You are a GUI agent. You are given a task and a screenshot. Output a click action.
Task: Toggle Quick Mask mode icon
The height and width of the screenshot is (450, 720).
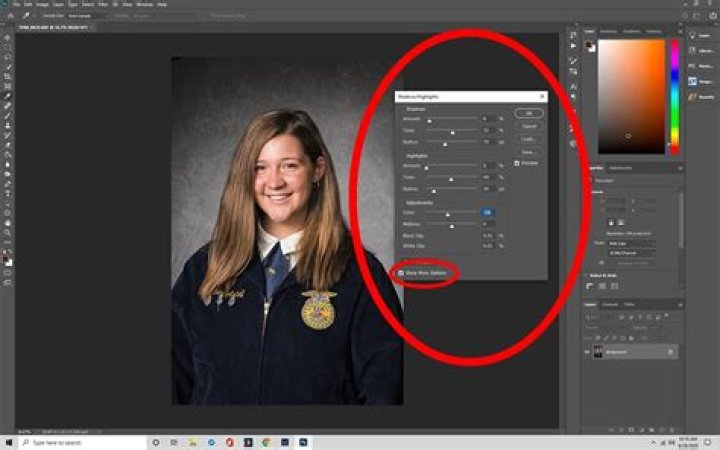[x=8, y=273]
